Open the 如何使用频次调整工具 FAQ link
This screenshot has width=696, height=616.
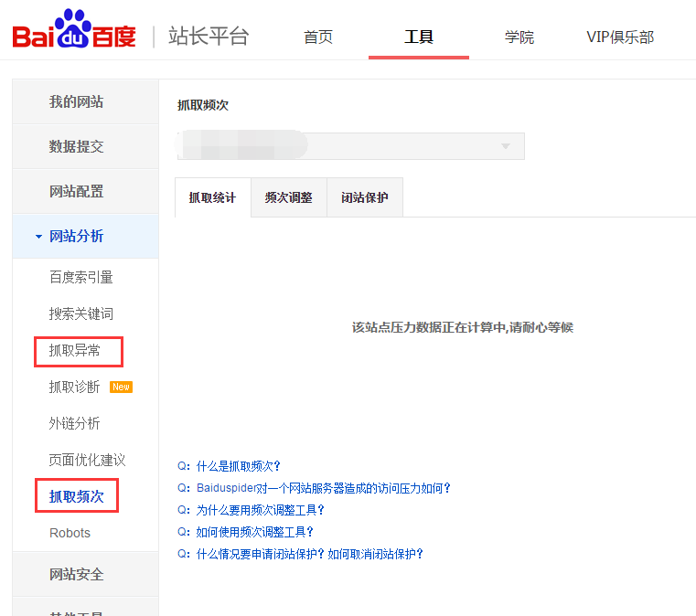coord(254,532)
